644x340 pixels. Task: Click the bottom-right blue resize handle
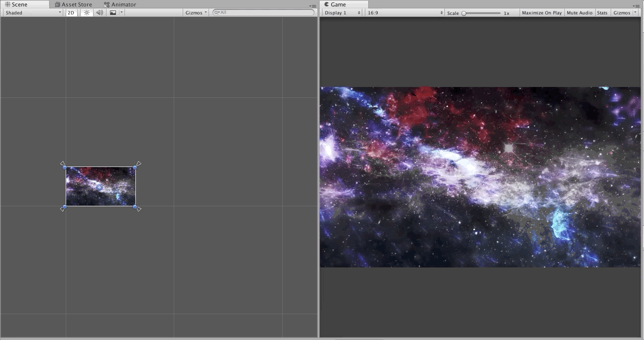pyautogui.click(x=135, y=206)
